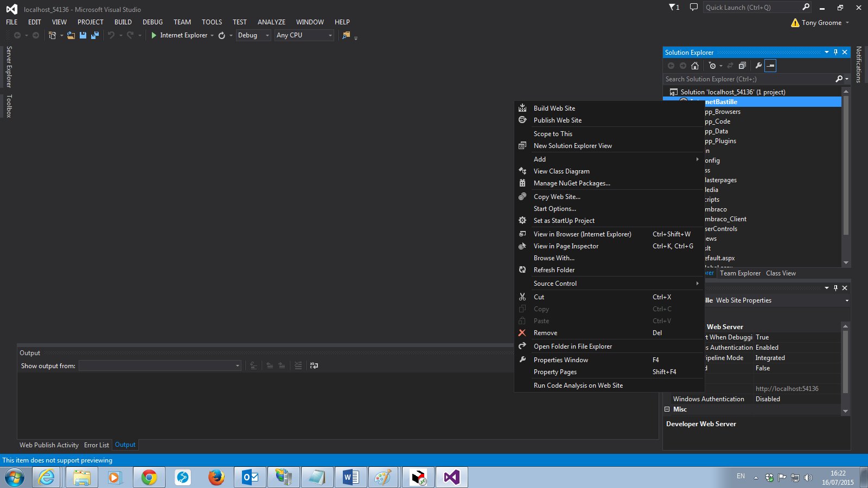This screenshot has height=488, width=868.
Task: Open the Solution Explorer search options dropdown
Action: point(847,79)
